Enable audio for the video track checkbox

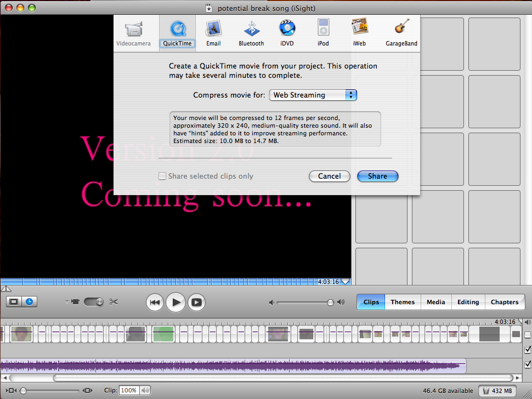(x=528, y=335)
